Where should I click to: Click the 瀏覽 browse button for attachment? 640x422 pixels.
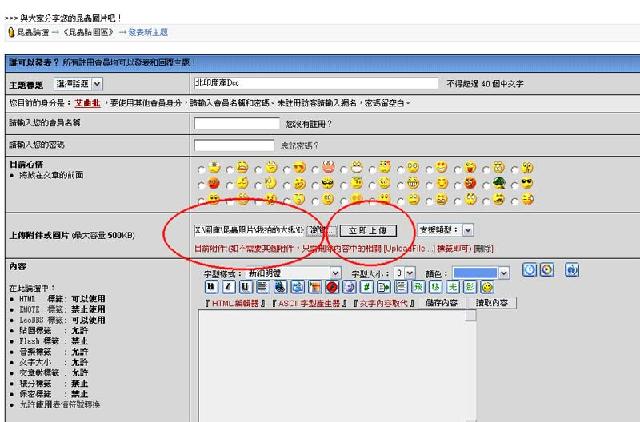(x=315, y=230)
